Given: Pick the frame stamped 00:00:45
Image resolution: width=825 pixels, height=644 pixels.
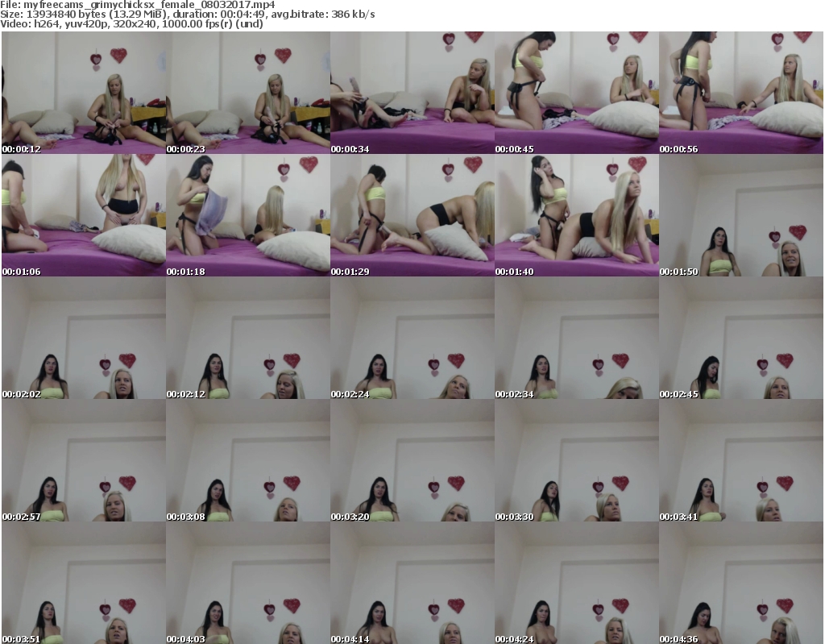Looking at the screenshot, I should pos(577,93).
